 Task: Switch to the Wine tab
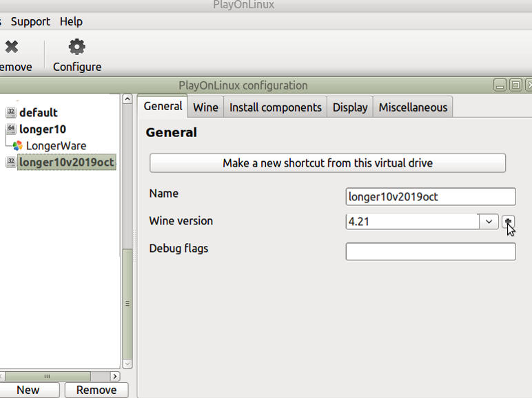tap(205, 107)
